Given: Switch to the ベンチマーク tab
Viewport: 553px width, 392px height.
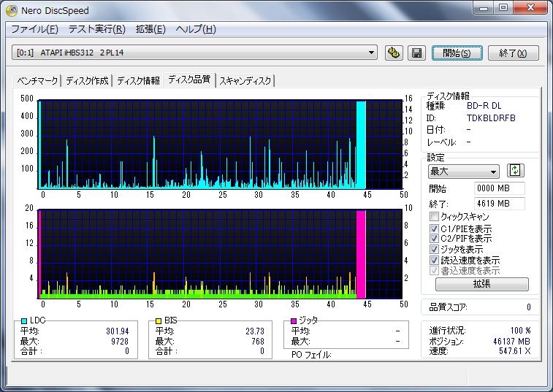Looking at the screenshot, I should 37,81.
